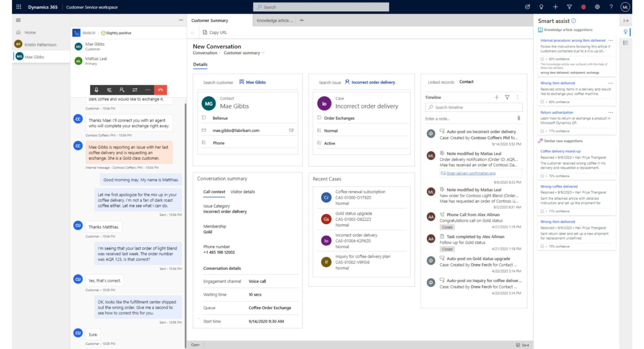Add a timeline record with the plus icon

pyautogui.click(x=497, y=97)
